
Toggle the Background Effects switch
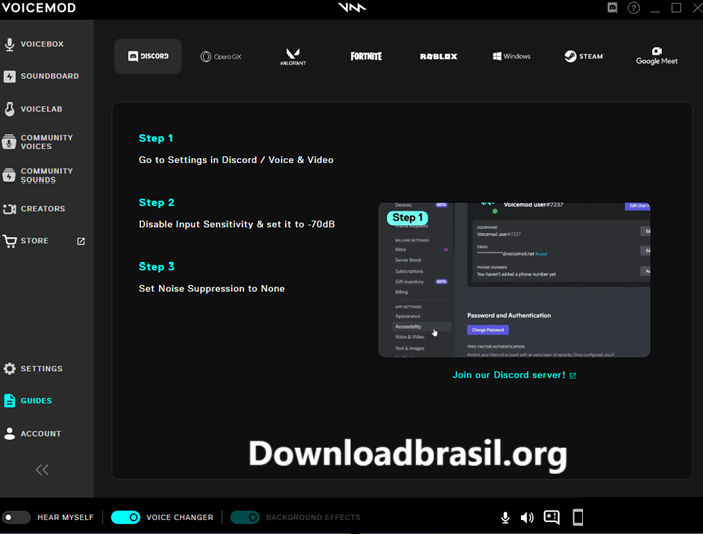[245, 517]
